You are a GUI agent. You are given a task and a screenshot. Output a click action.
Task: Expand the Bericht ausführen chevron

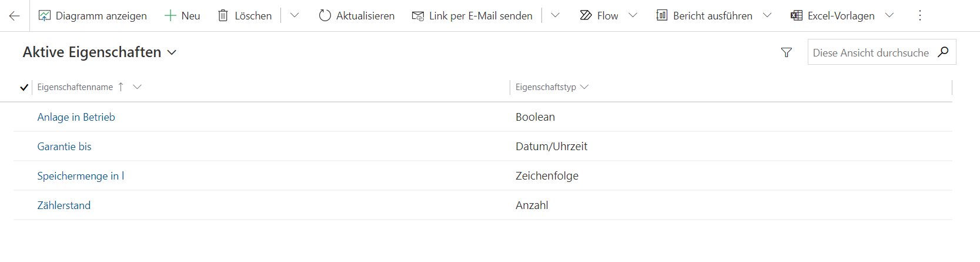tap(767, 16)
